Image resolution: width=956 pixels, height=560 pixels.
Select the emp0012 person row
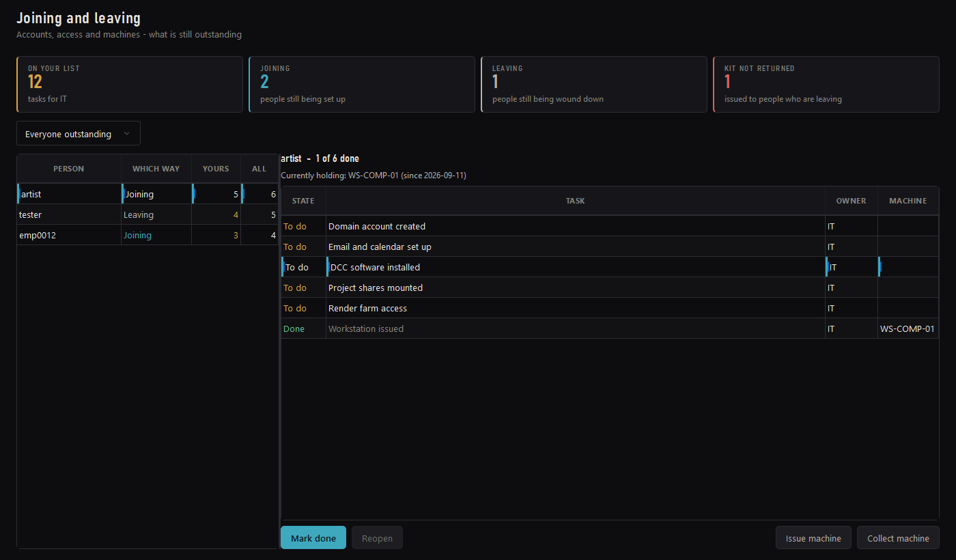click(x=147, y=235)
